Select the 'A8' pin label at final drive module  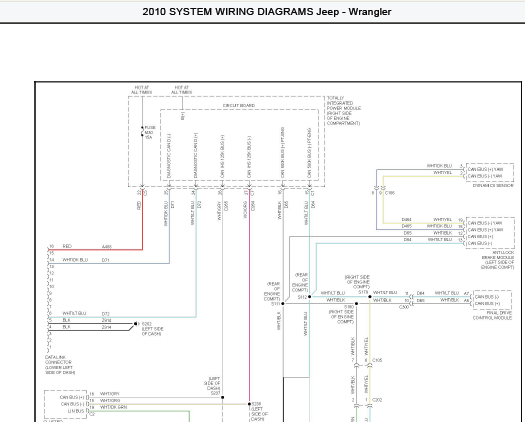466,301
